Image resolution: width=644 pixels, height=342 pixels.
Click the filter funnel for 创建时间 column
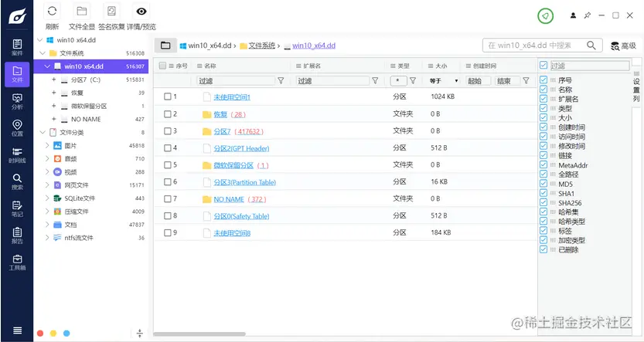pos(526,81)
